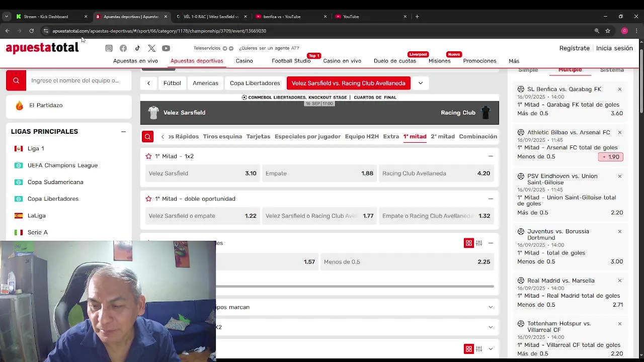Remove Tottenham Hotspur vs. Villarreal CF bet

(x=620, y=323)
